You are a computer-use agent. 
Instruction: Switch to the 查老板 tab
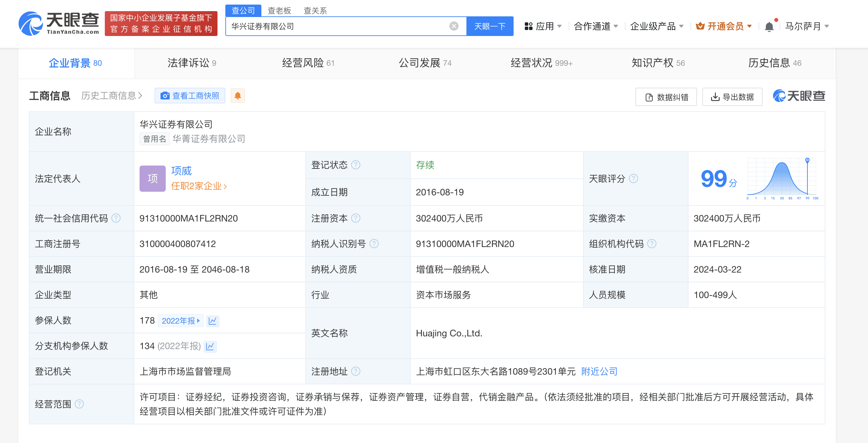(x=279, y=10)
